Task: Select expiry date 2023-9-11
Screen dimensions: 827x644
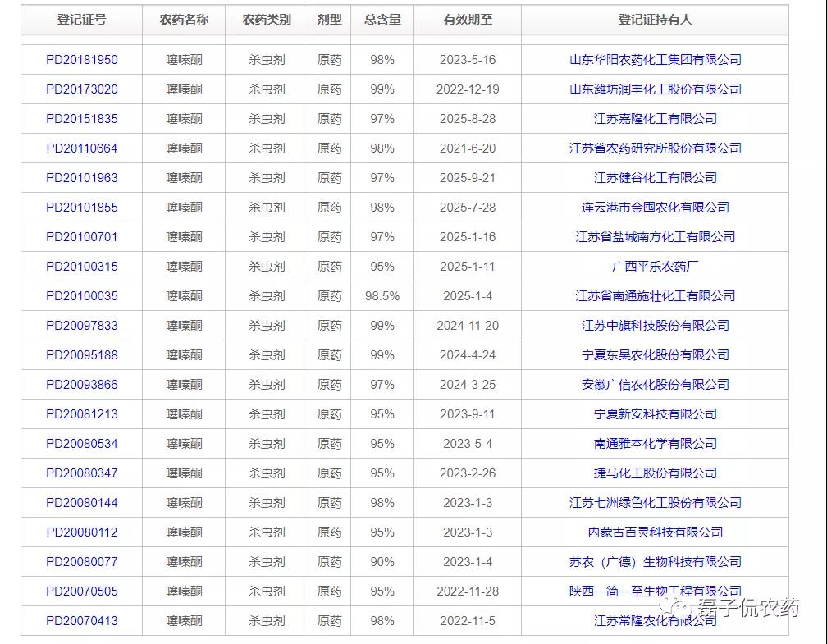Action: [x=468, y=414]
